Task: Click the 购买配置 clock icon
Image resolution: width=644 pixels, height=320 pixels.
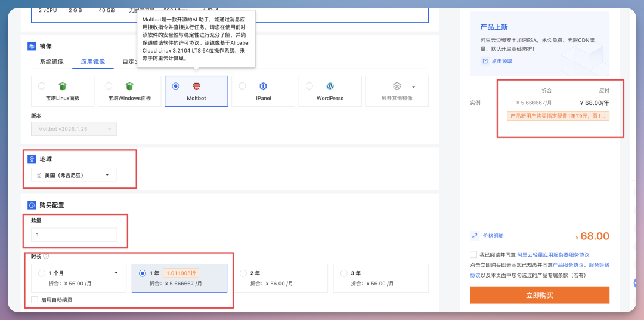Action: pyautogui.click(x=32, y=205)
